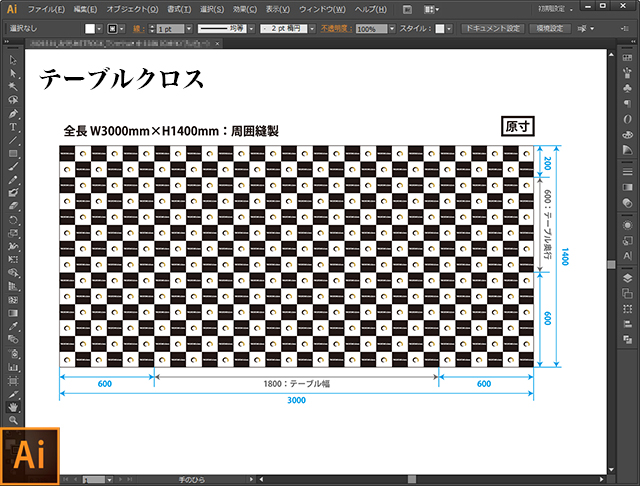Viewport: 640px width, 486px height.
Task: Choose the Zoom magnifier tool
Action: (13, 420)
